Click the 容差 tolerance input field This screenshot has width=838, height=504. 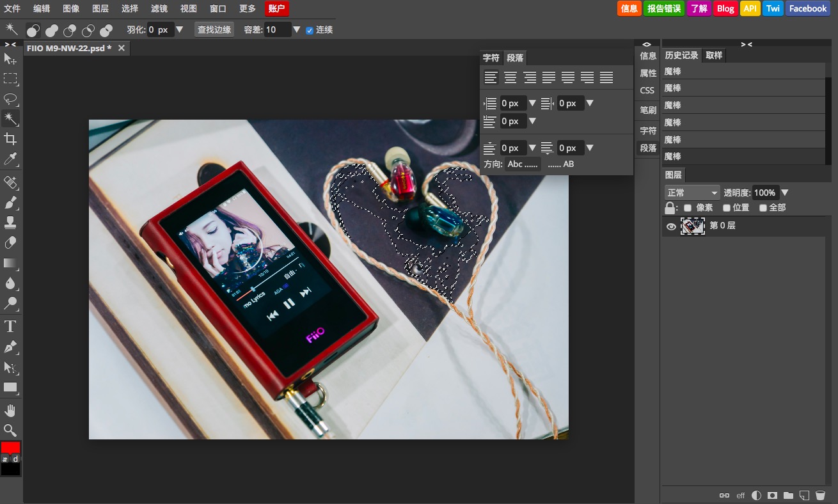[278, 29]
